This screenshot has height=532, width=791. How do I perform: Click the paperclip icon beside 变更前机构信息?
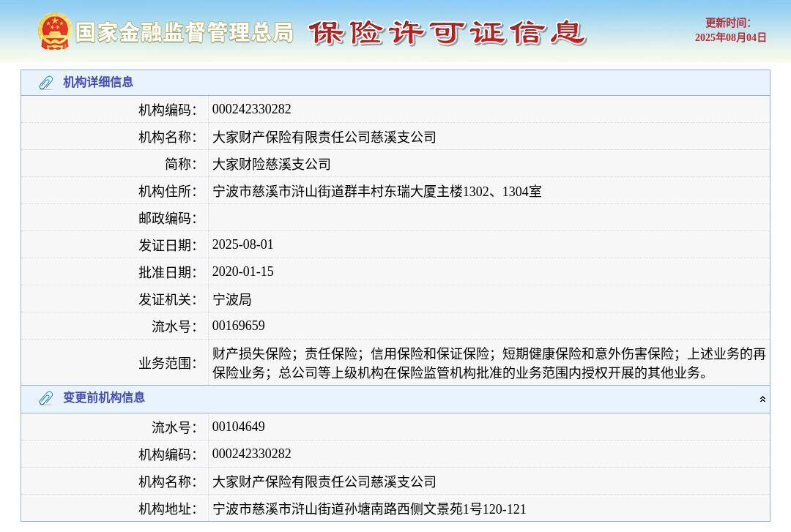pos(46,398)
